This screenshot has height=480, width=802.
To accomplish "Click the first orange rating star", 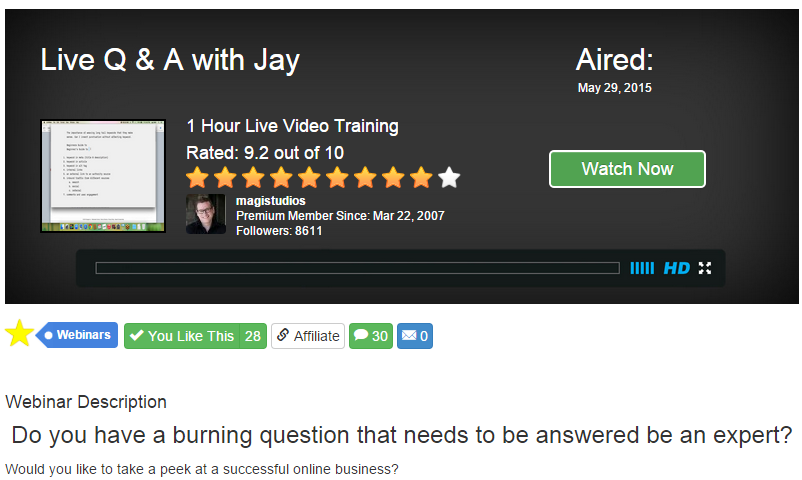I will [x=197, y=178].
